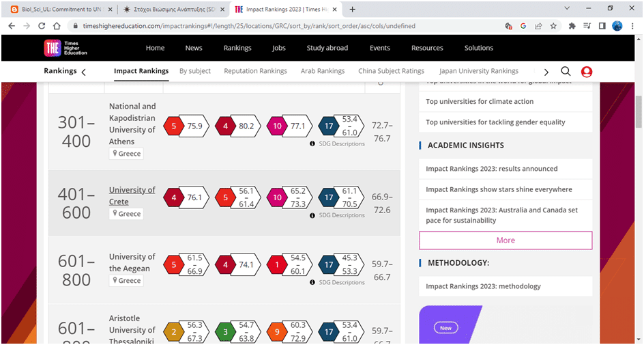Click SDG 17 badge in Crete row

(x=329, y=197)
